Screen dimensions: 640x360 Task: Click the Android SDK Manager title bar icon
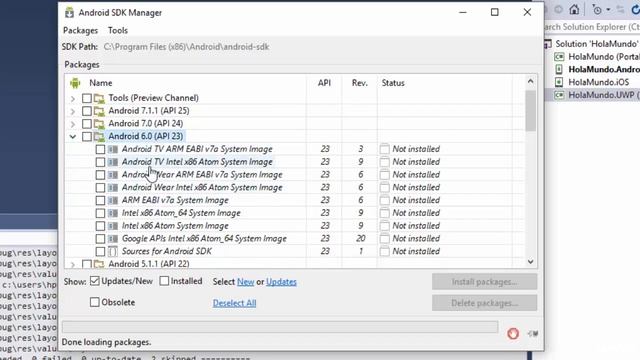(69, 13)
